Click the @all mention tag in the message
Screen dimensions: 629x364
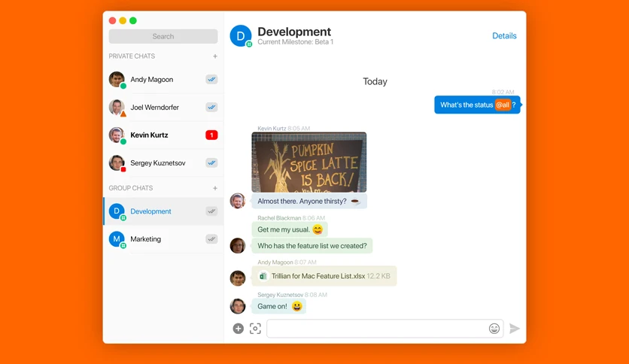503,105
